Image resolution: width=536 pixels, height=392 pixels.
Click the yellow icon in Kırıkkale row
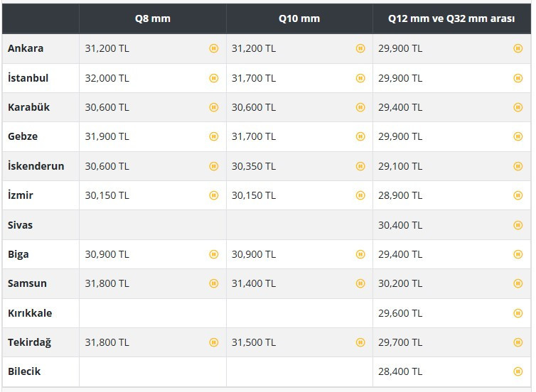[x=518, y=313]
